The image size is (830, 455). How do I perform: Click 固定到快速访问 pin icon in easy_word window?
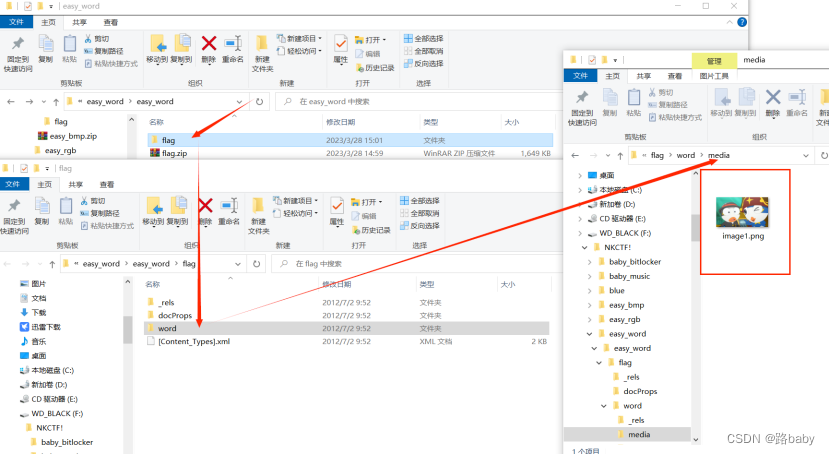point(18,44)
